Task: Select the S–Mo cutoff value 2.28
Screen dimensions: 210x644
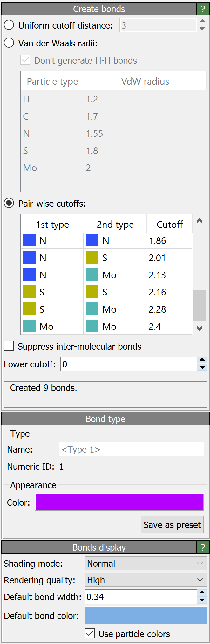Action: click(x=168, y=309)
